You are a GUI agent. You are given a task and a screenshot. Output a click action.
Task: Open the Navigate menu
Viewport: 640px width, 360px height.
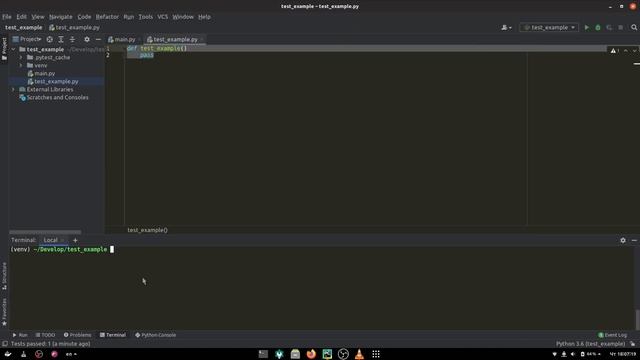point(61,17)
